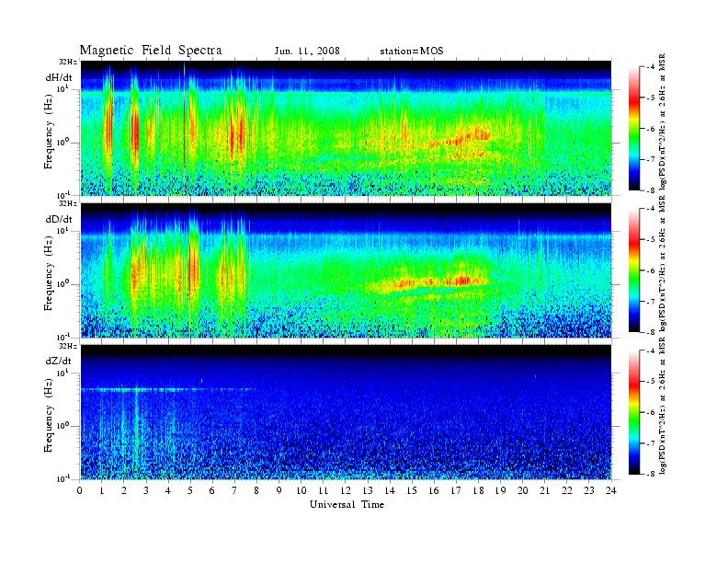
Task: Click hour "21" on the Universal Time axis
Action: coord(544,490)
